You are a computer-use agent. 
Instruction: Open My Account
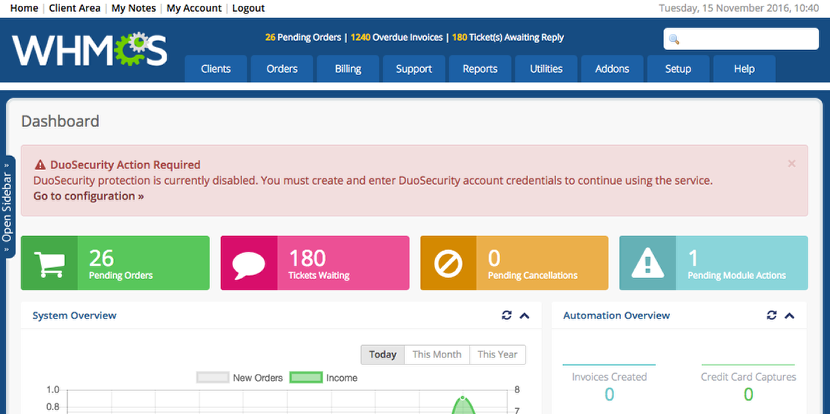point(194,8)
